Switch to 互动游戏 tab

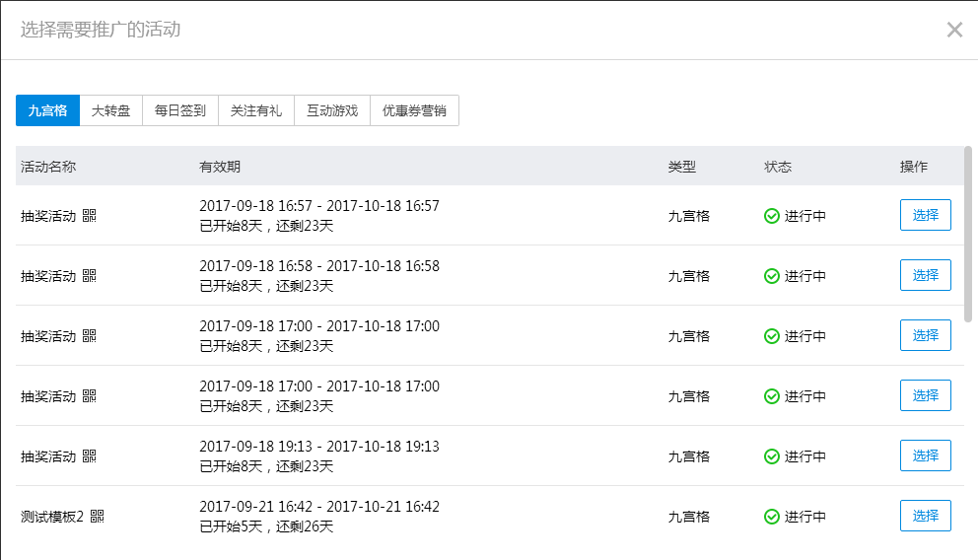click(331, 110)
